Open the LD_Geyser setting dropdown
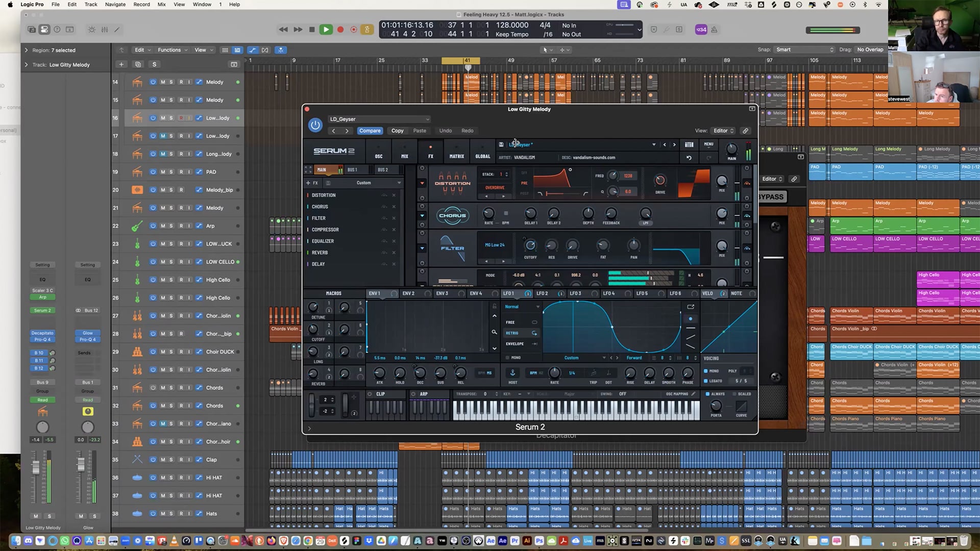The height and width of the screenshot is (551, 980). click(379, 119)
